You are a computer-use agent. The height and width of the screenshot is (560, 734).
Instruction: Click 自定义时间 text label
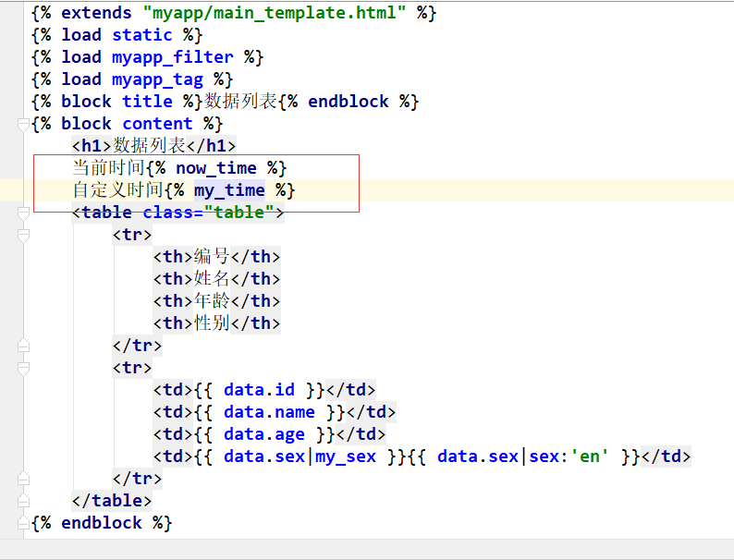tap(117, 190)
